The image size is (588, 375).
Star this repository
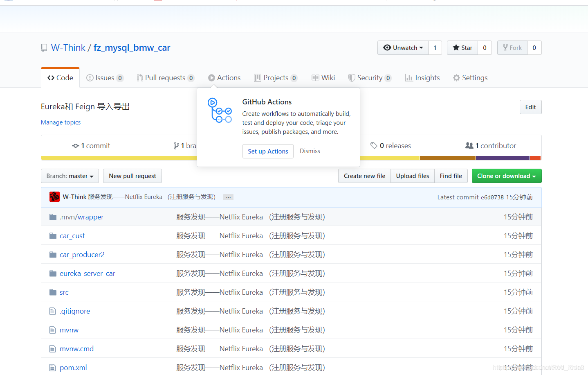click(x=462, y=48)
